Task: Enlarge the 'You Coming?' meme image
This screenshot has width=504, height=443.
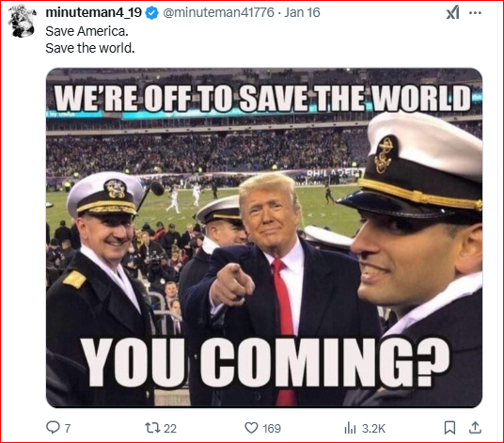Action: [264, 238]
